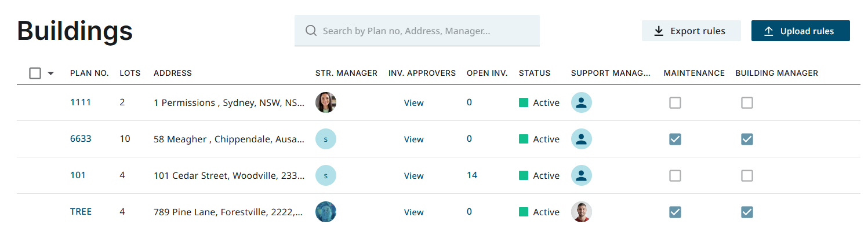Click green status square for plan 1111
The height and width of the screenshot is (228, 868).
click(x=524, y=102)
